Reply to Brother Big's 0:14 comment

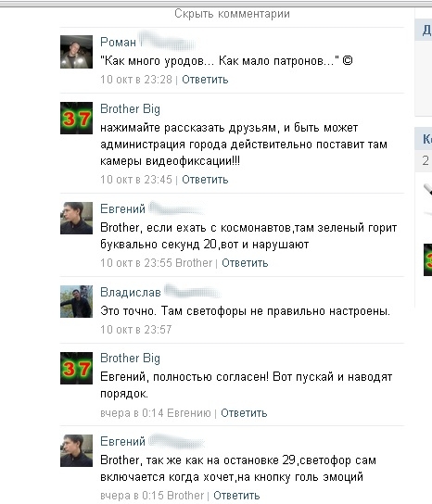pos(244,412)
